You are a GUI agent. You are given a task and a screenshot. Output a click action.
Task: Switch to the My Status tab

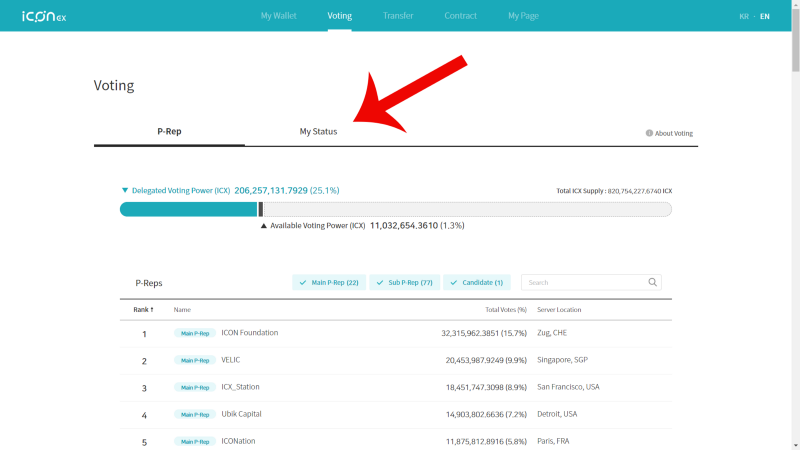tap(318, 132)
